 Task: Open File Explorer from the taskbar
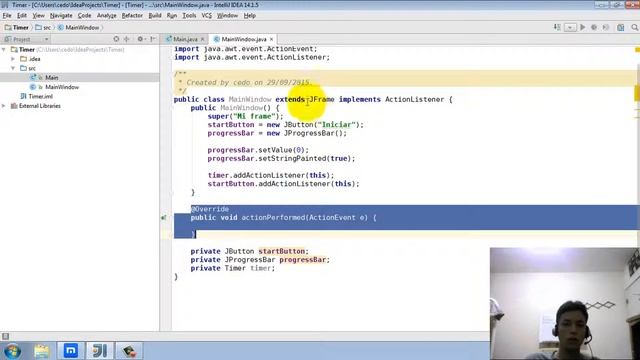click(x=42, y=351)
